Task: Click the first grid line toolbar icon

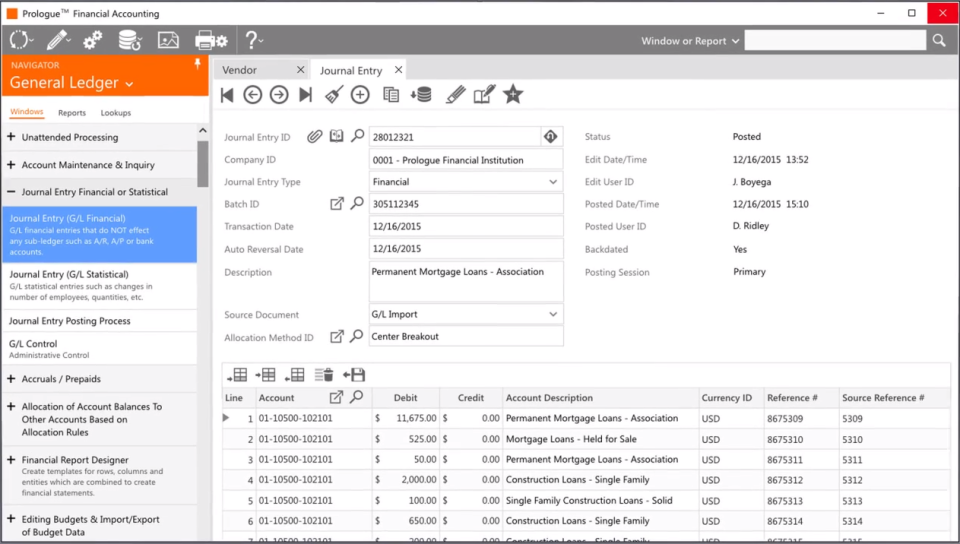Action: (x=237, y=375)
